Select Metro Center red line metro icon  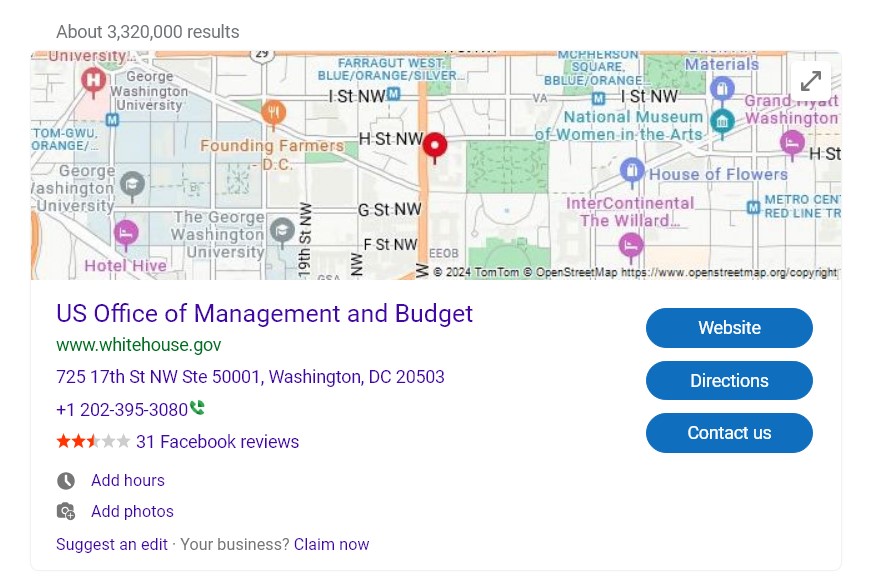coord(753,207)
